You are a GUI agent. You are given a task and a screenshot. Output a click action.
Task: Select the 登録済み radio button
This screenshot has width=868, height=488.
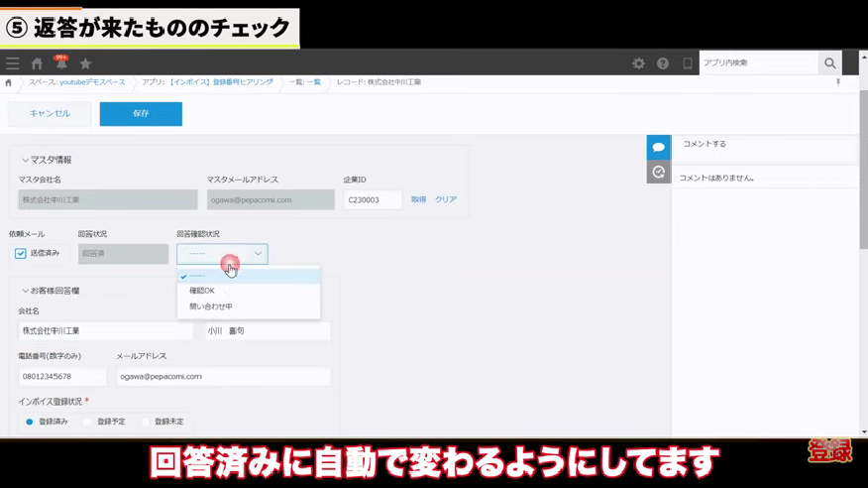(30, 422)
